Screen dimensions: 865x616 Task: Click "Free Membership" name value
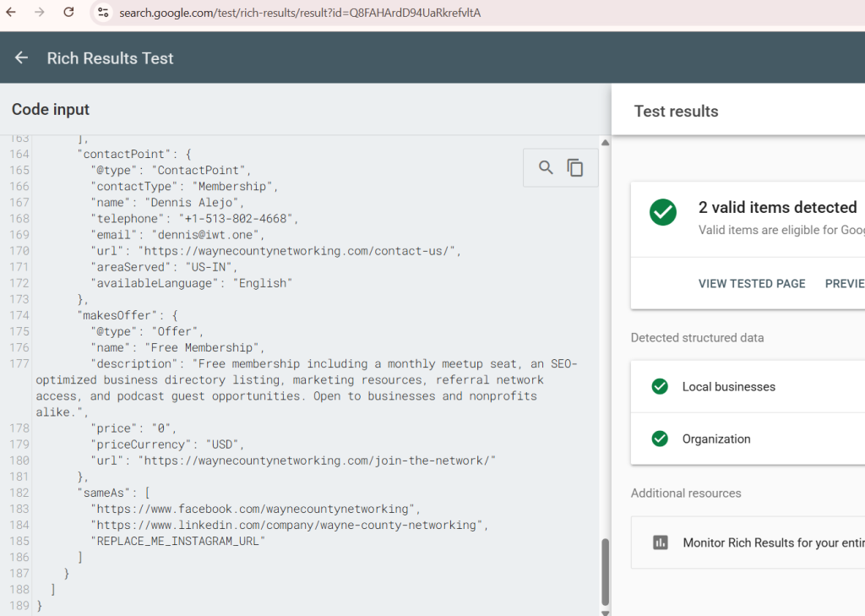(201, 347)
